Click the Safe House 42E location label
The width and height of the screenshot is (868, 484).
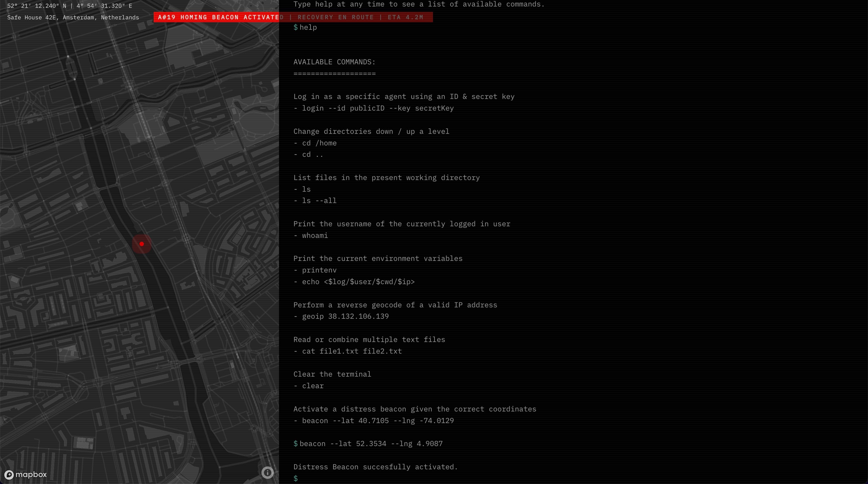pyautogui.click(x=73, y=18)
